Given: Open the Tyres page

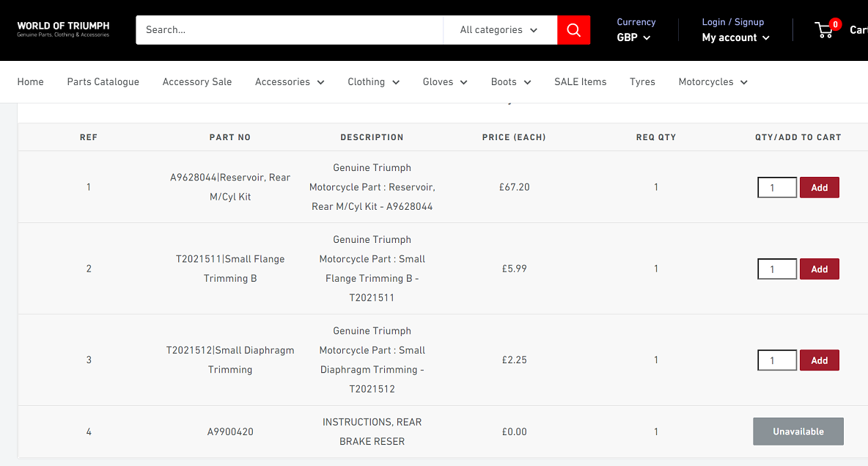Looking at the screenshot, I should (642, 82).
